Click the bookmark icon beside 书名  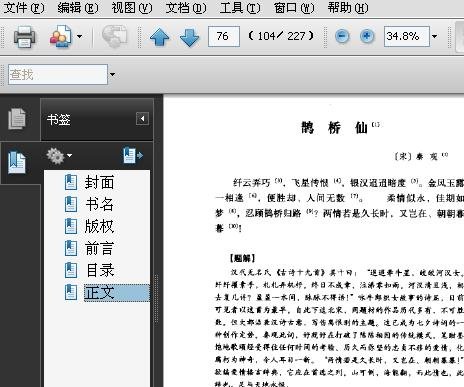(x=71, y=204)
